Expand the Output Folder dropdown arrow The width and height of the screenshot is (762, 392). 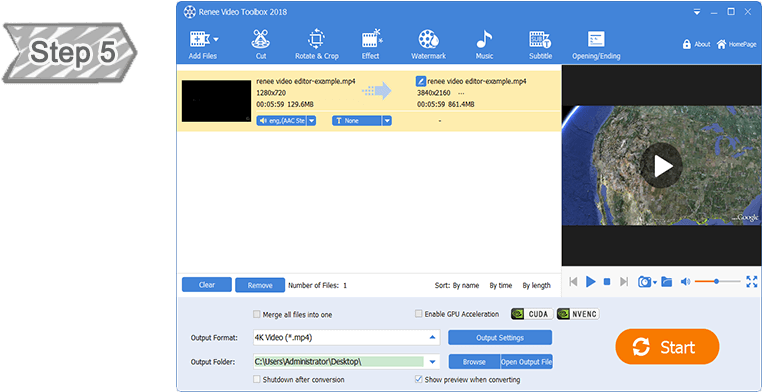pyautogui.click(x=432, y=361)
